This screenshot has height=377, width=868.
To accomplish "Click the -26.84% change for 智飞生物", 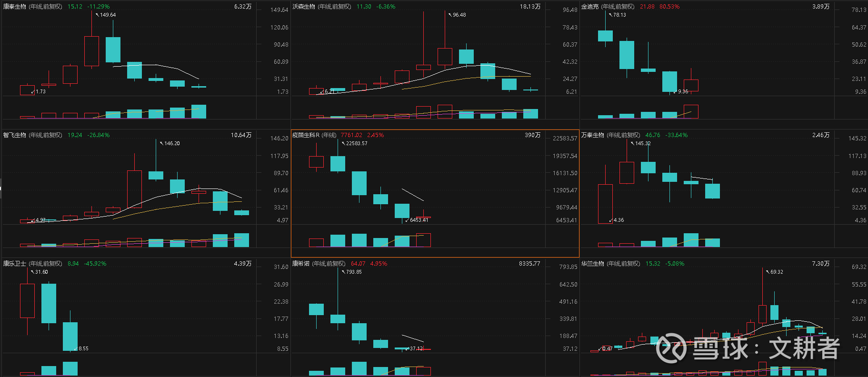I will pos(98,135).
